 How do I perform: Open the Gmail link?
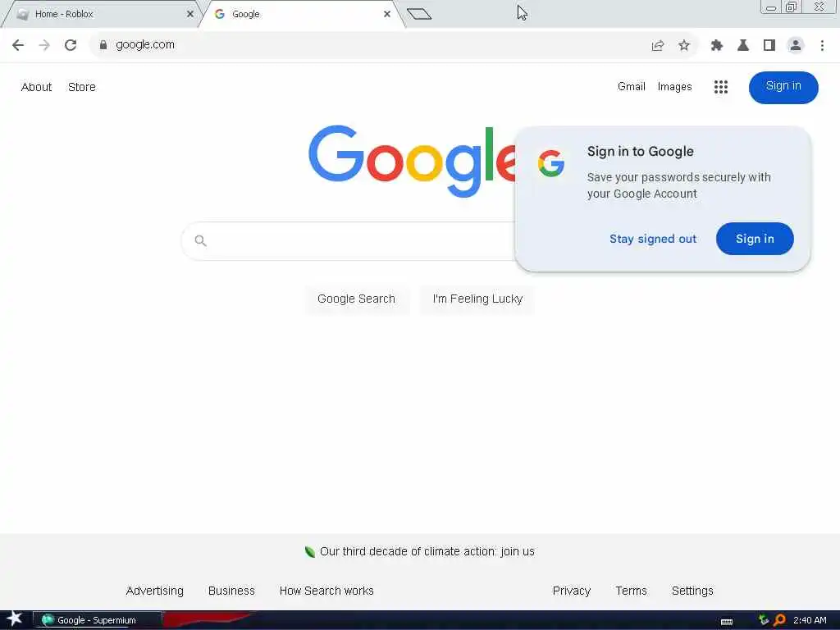(631, 87)
